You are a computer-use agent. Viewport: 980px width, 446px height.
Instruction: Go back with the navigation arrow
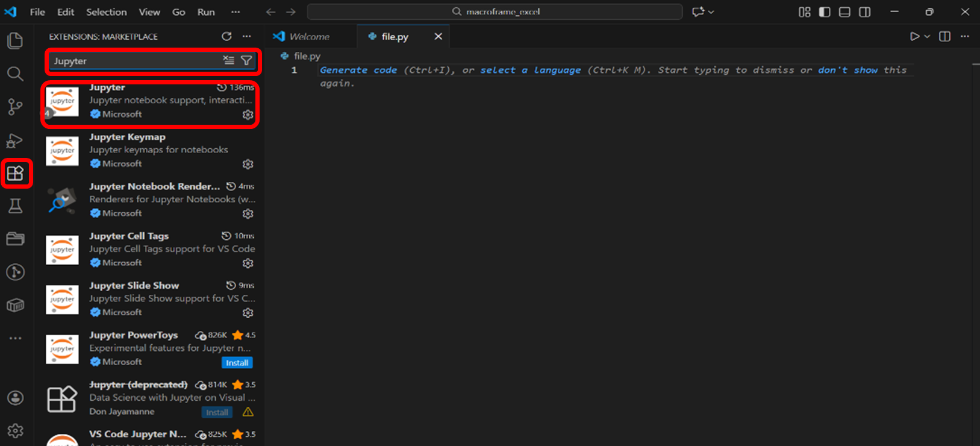click(271, 11)
